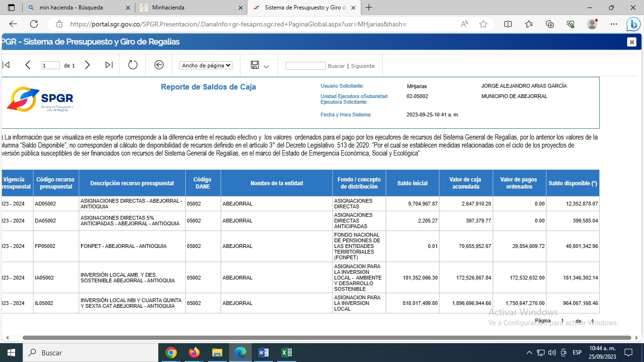Open the Ancho de página zoom dropdown
Viewport: 644px width, 362px height.
pyautogui.click(x=206, y=66)
